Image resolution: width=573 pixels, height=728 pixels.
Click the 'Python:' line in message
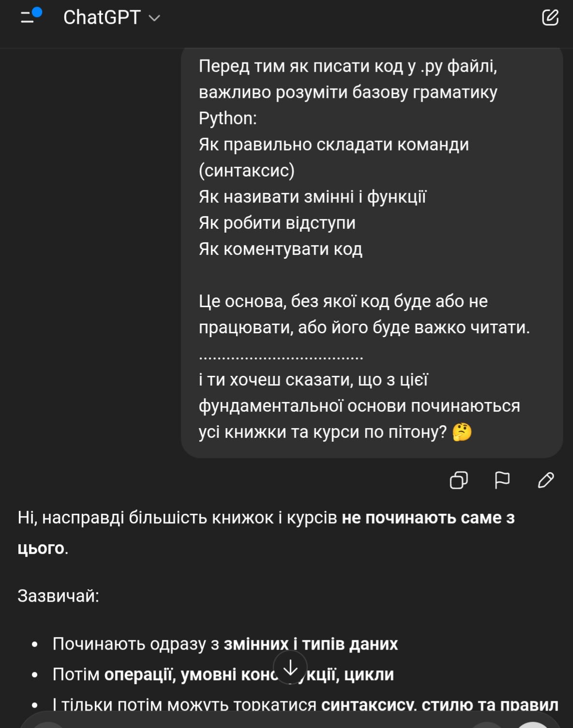click(x=228, y=119)
